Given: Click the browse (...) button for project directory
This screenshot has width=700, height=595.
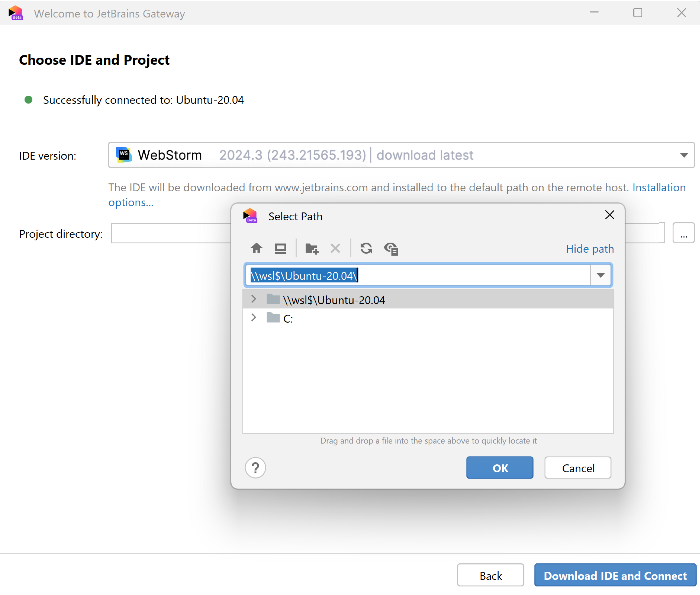Looking at the screenshot, I should coord(684,233).
